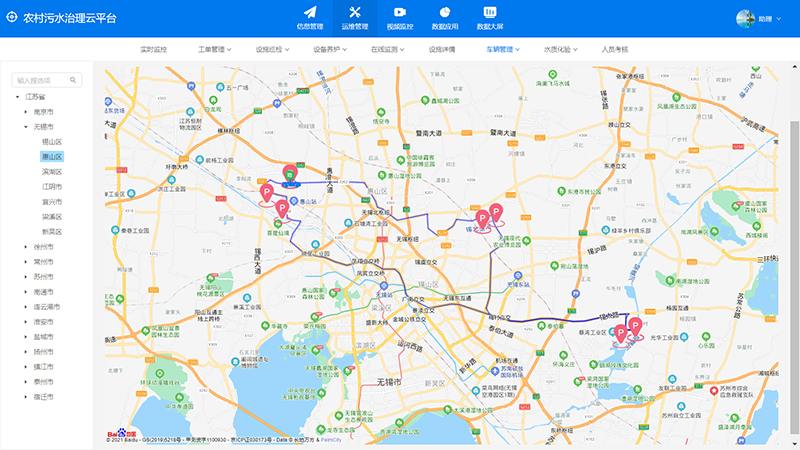This screenshot has height=450, width=800.
Task: Collapse the 无锡市 tree node
Action: pyautogui.click(x=26, y=127)
